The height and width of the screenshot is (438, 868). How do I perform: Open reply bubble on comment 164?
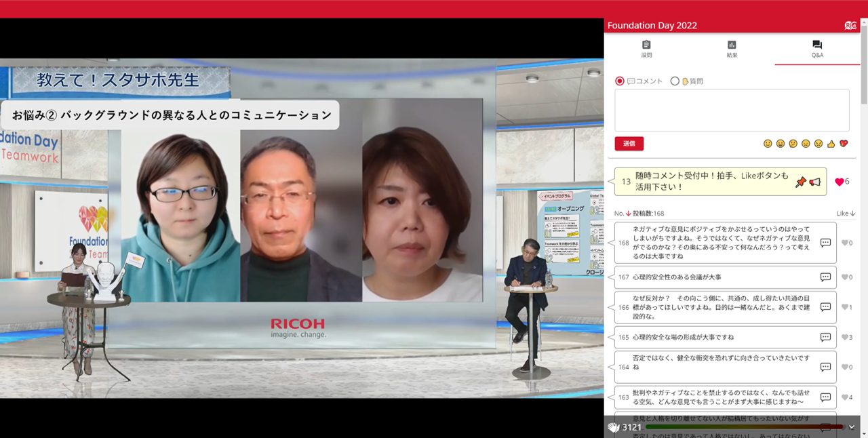tap(825, 367)
